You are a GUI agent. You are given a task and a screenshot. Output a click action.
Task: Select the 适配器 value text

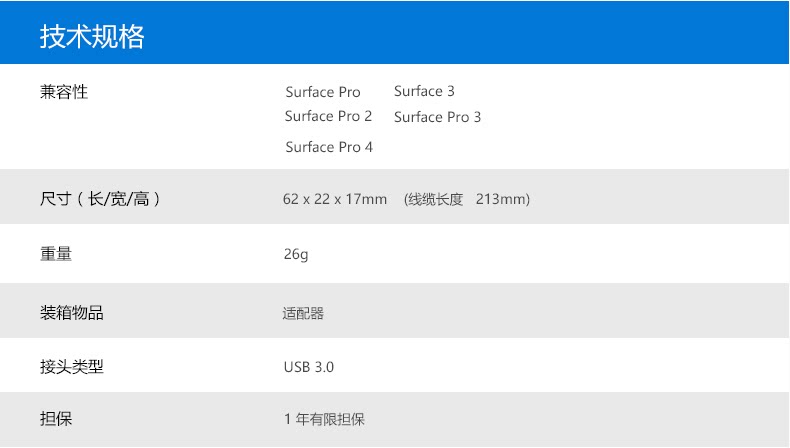point(303,313)
